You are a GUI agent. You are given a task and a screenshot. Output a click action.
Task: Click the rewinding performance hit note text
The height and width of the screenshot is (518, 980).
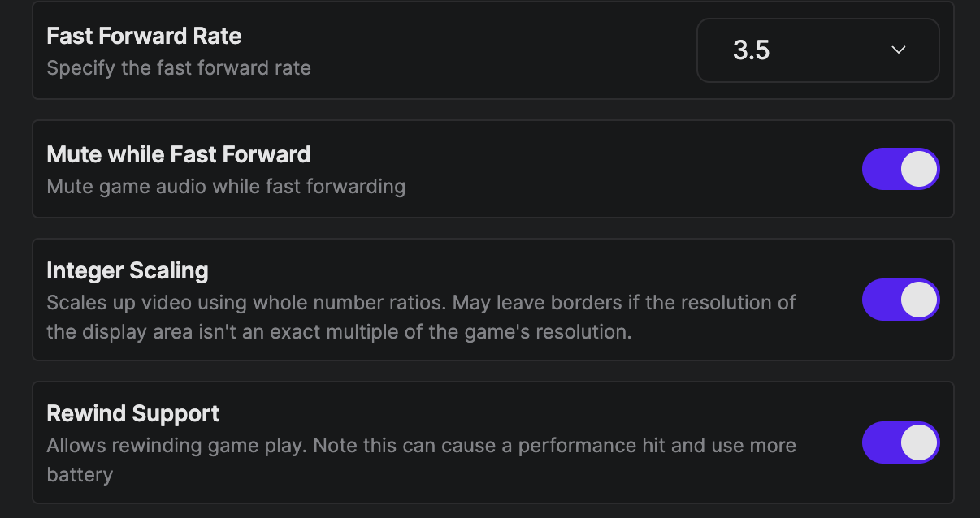[421, 446]
